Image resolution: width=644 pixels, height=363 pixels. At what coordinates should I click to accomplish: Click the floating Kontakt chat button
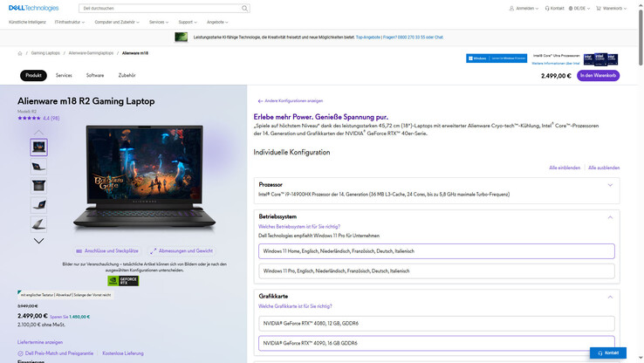pos(608,353)
